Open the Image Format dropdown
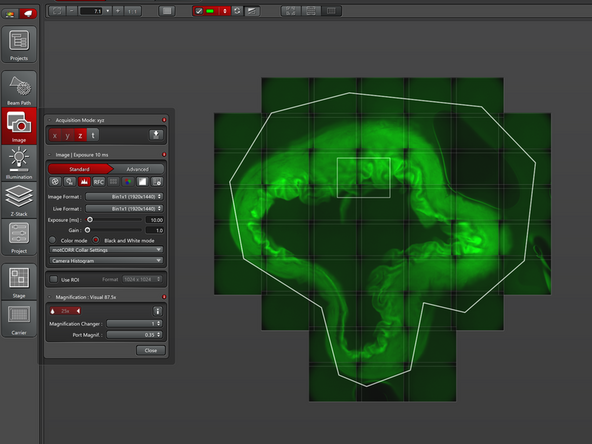This screenshot has width=592, height=444. [x=124, y=197]
